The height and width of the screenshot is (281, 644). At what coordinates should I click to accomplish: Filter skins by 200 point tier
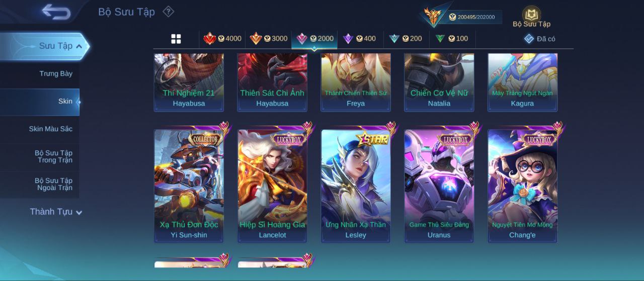pyautogui.click(x=406, y=39)
